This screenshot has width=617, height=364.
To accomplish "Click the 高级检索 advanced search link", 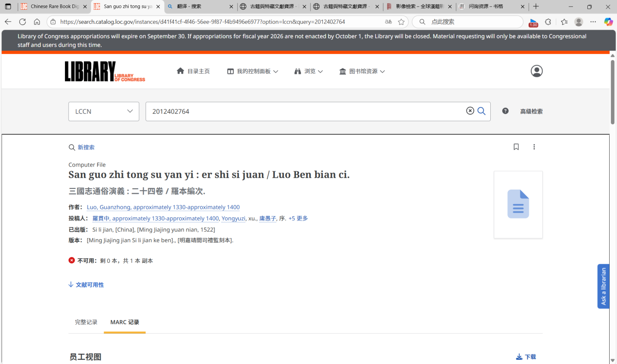I will pos(531,111).
